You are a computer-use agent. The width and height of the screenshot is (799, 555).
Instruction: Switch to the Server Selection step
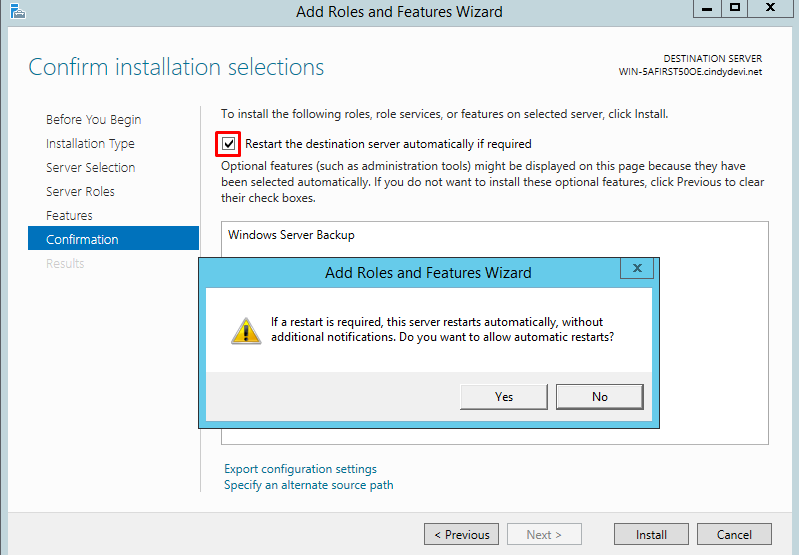coord(90,168)
